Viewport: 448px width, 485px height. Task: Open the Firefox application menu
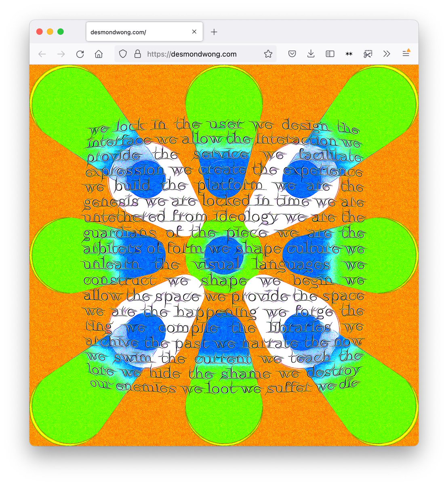click(406, 54)
